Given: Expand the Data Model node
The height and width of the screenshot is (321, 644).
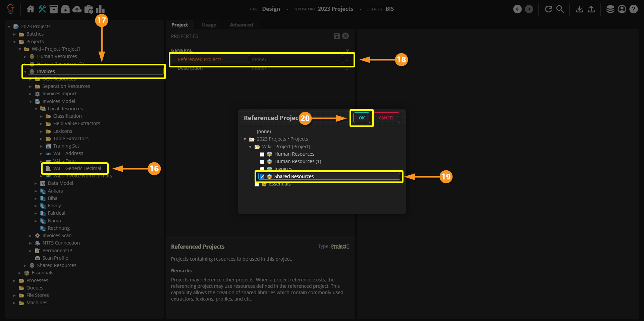Looking at the screenshot, I should (36, 183).
